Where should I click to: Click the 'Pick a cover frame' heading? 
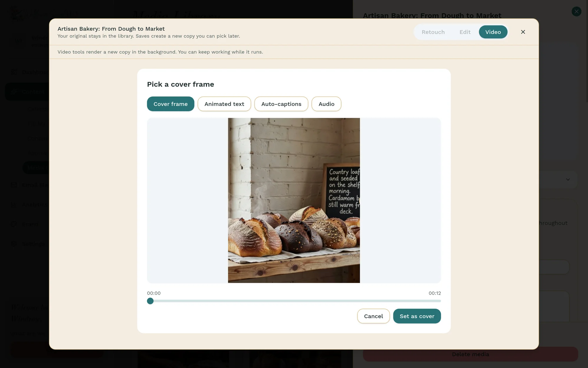(x=181, y=84)
